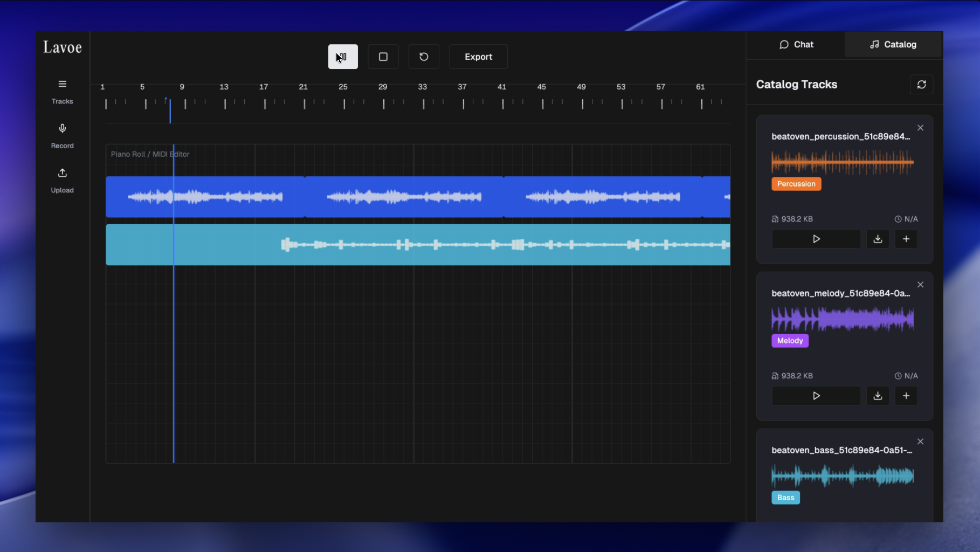Play the beatoven_melody catalog track
Viewport: 980px width, 552px height.
tap(816, 396)
